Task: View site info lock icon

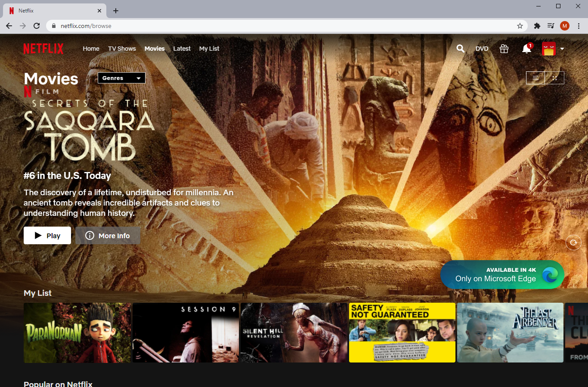Action: [54, 26]
